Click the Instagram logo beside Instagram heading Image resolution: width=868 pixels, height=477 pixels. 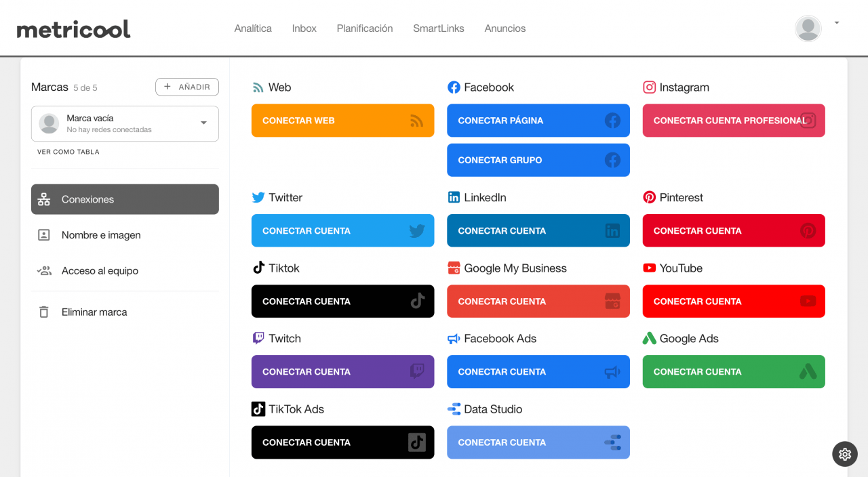click(649, 87)
